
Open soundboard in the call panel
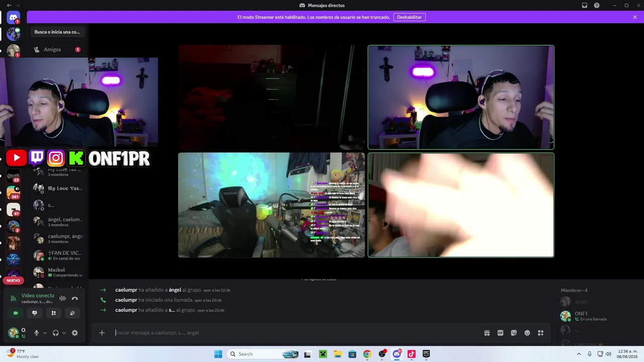click(72, 313)
